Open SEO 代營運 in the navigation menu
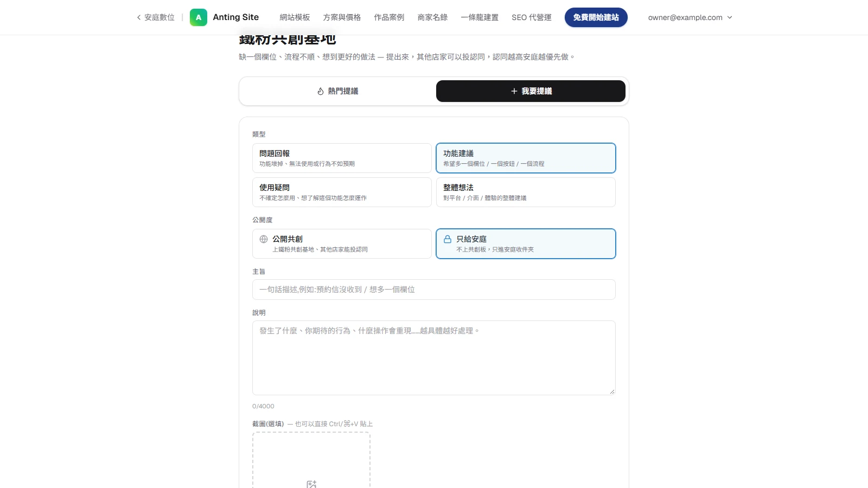 tap(532, 17)
